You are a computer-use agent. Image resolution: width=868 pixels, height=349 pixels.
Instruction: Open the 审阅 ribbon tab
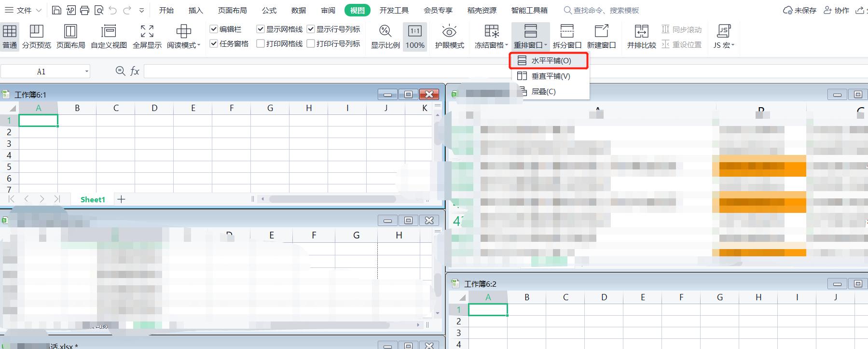[328, 10]
